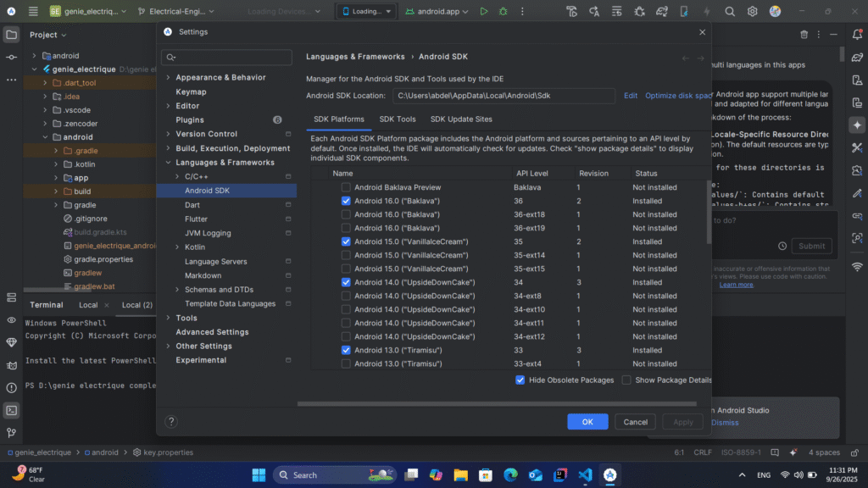The height and width of the screenshot is (488, 868).
Task: Switch to the SDK Update Sites tab
Action: tap(461, 119)
